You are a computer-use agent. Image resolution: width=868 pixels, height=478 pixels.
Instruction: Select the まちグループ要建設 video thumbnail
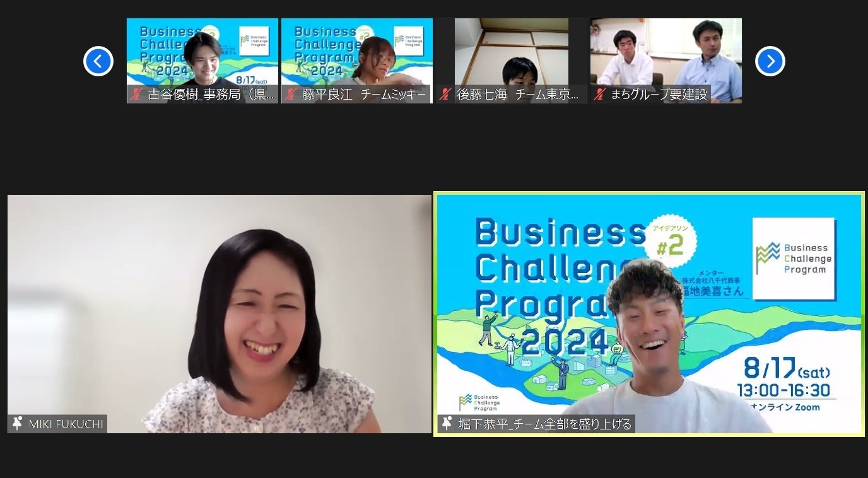pyautogui.click(x=666, y=61)
